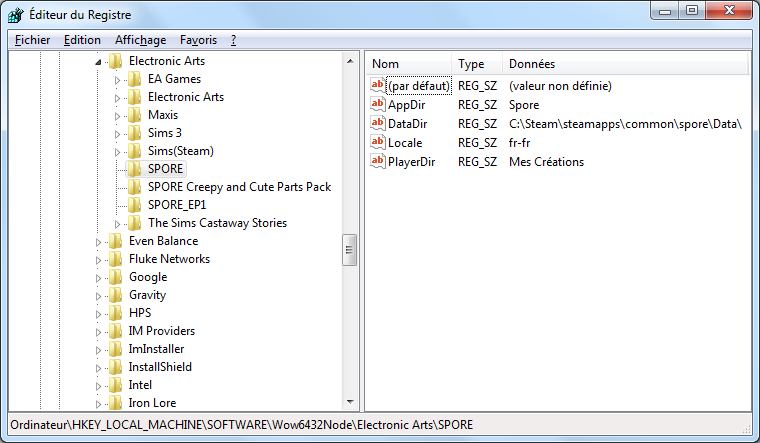Click the folder icon next to EA Games

(134, 79)
